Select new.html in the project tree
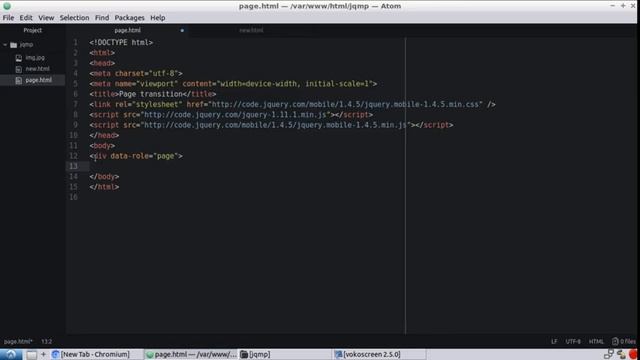This screenshot has height=360, width=640. pyautogui.click(x=38, y=69)
